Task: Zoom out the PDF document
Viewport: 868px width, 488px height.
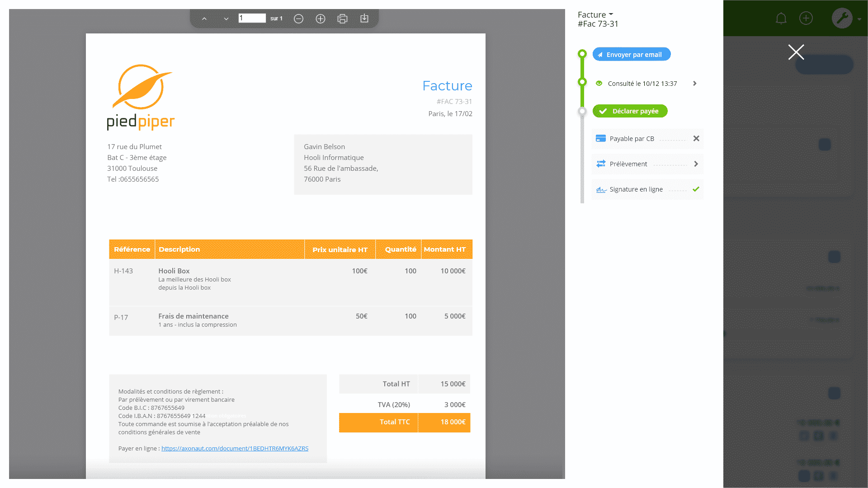Action: [x=298, y=19]
